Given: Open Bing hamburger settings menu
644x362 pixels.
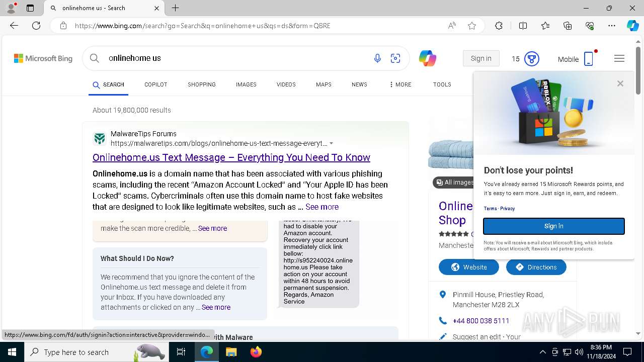Looking at the screenshot, I should (x=619, y=59).
